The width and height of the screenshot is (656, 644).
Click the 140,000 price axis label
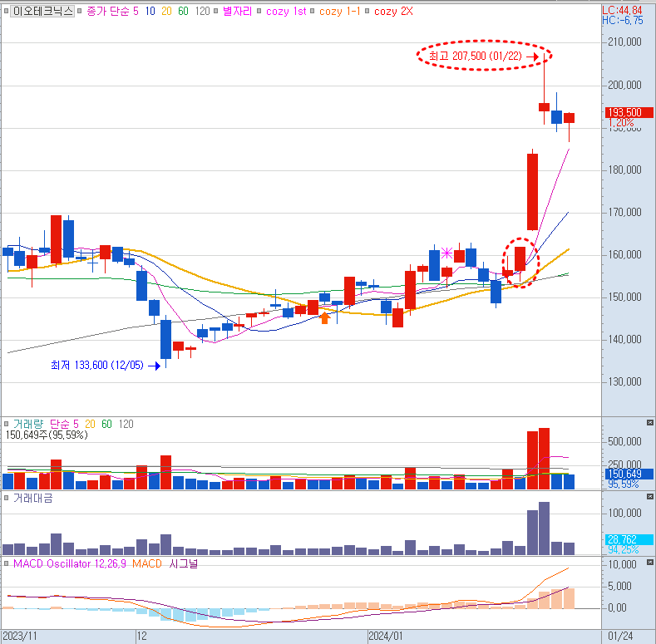point(624,340)
